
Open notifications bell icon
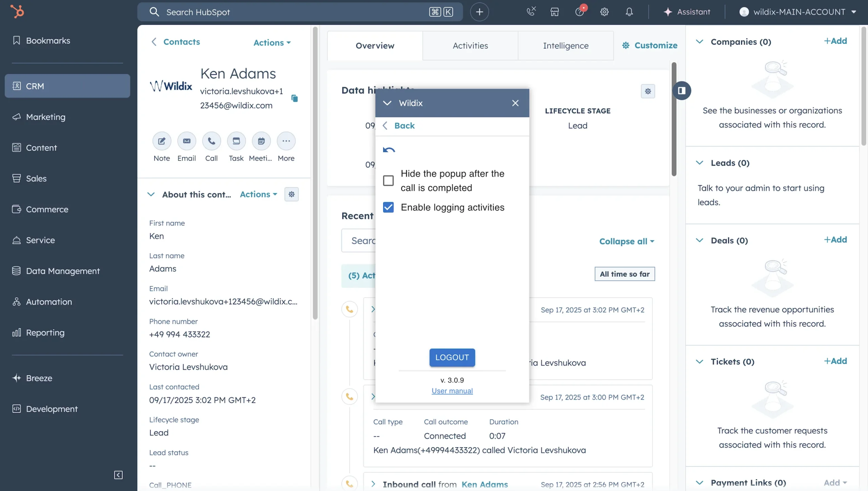[629, 12]
